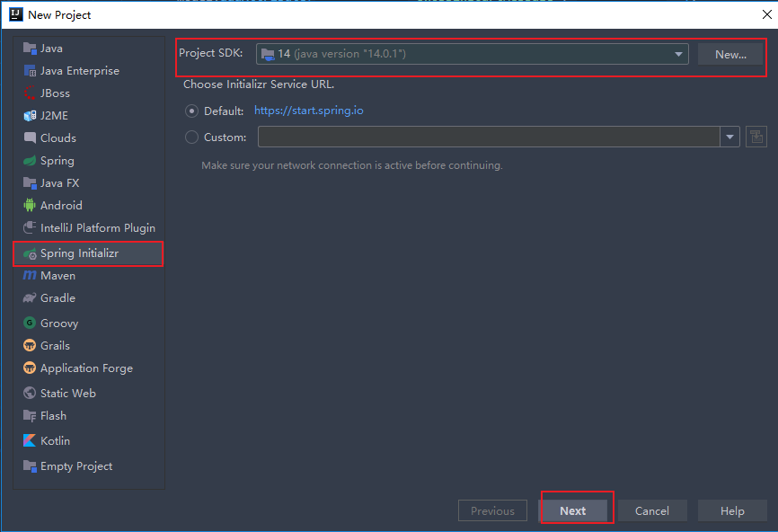Screen dimensions: 778x532
Task: Select the Maven icon
Action: pyautogui.click(x=30, y=275)
